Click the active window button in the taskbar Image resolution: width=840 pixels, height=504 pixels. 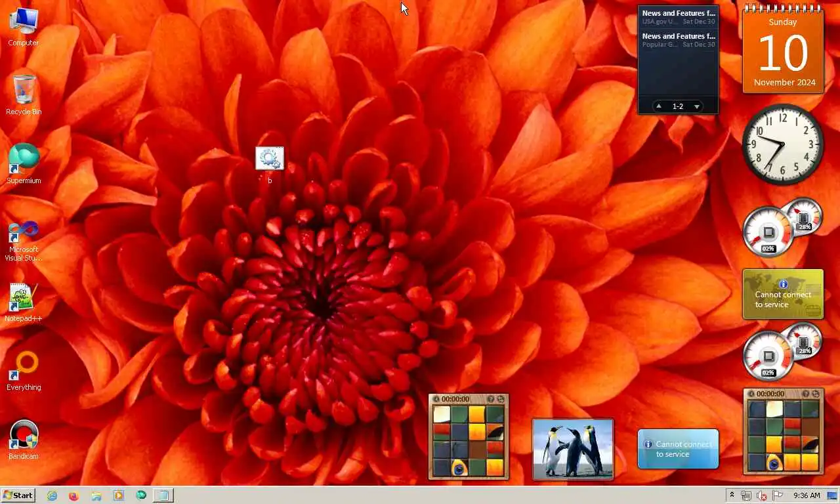pos(163,495)
